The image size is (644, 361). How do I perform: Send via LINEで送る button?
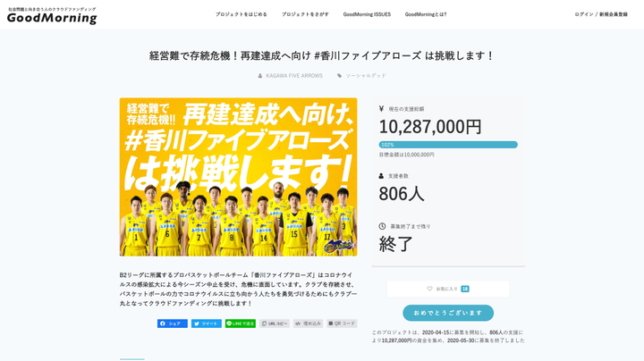(x=241, y=323)
